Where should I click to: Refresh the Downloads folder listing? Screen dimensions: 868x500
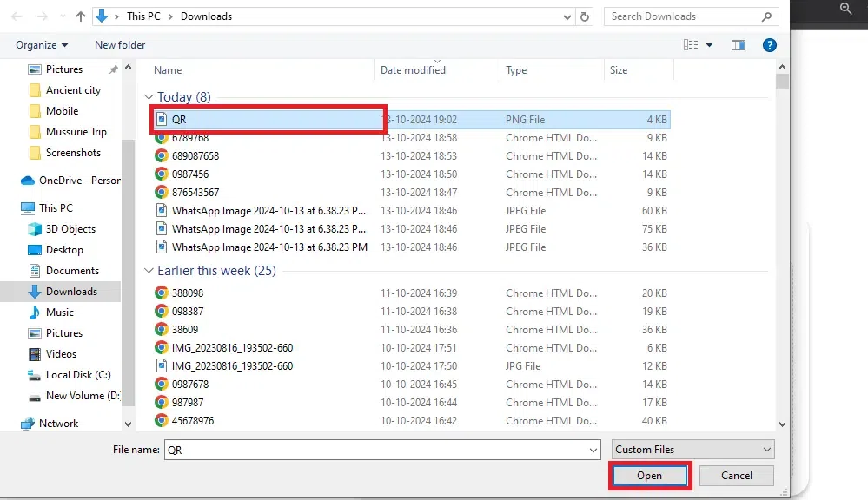click(x=585, y=16)
